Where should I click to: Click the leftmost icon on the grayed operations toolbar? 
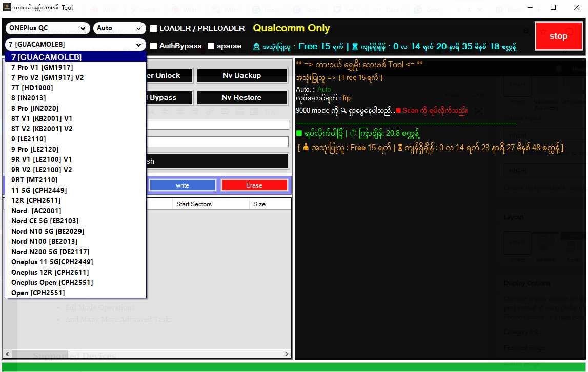152,111
